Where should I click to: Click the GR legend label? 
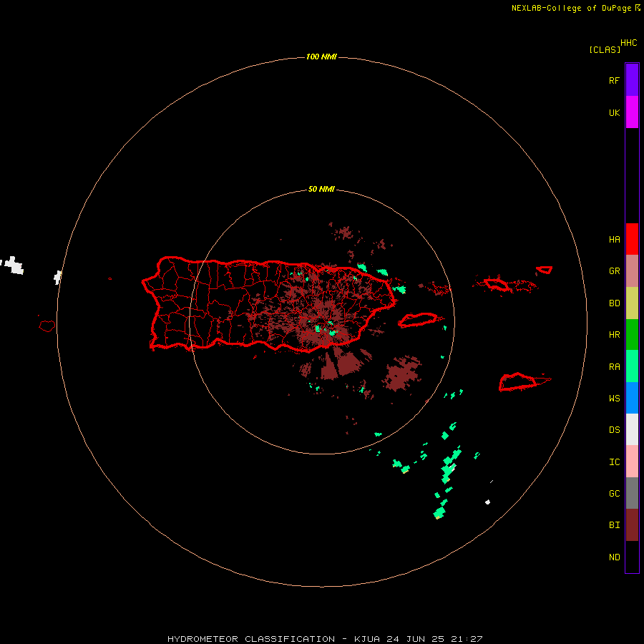pyautogui.click(x=614, y=271)
